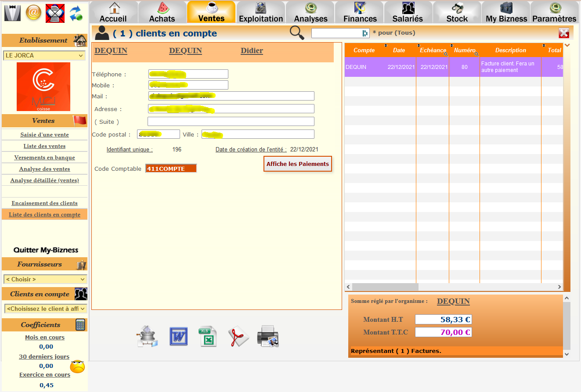
Task: Sort table by Echéance column header
Action: tap(433, 50)
